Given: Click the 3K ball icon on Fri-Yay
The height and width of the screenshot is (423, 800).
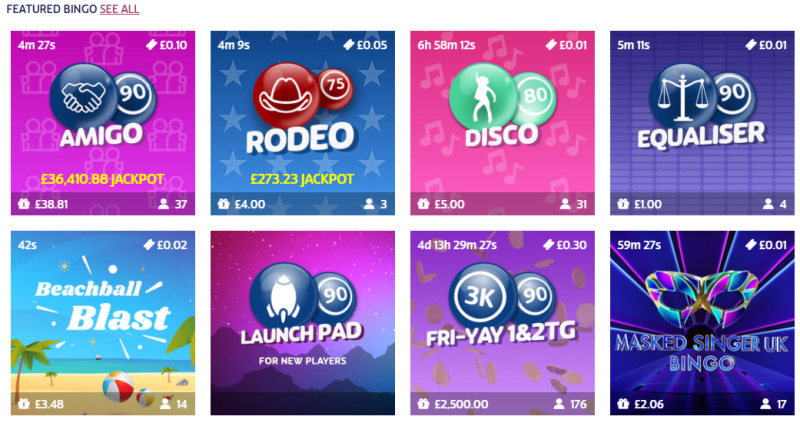Looking at the screenshot, I should (x=482, y=296).
